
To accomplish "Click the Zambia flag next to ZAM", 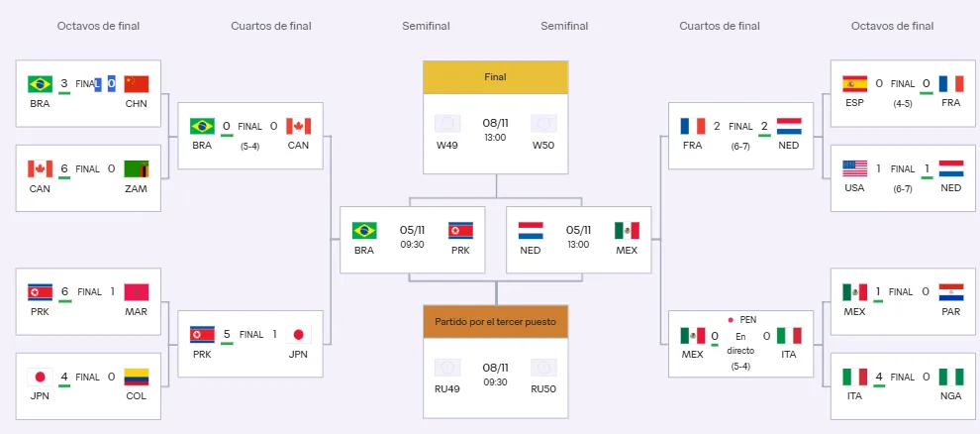I will coord(137,168).
